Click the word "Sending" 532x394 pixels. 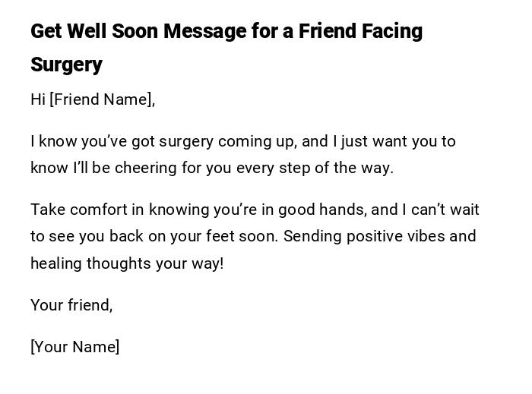pos(312,236)
